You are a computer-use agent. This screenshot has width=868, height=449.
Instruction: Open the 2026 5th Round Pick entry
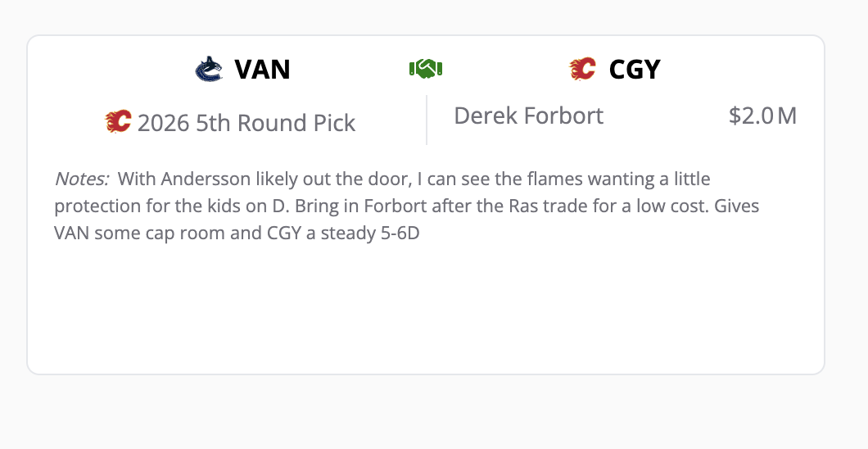(x=246, y=123)
